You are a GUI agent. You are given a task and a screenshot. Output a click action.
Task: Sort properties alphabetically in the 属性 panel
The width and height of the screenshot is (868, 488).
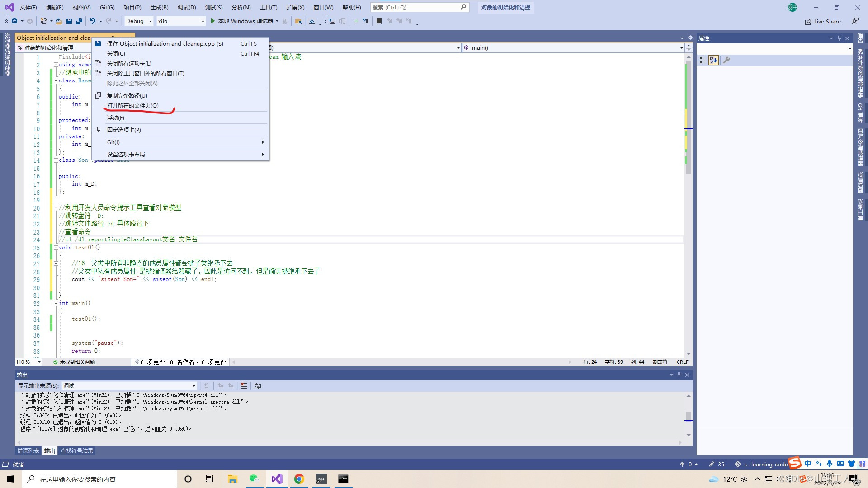tap(713, 60)
